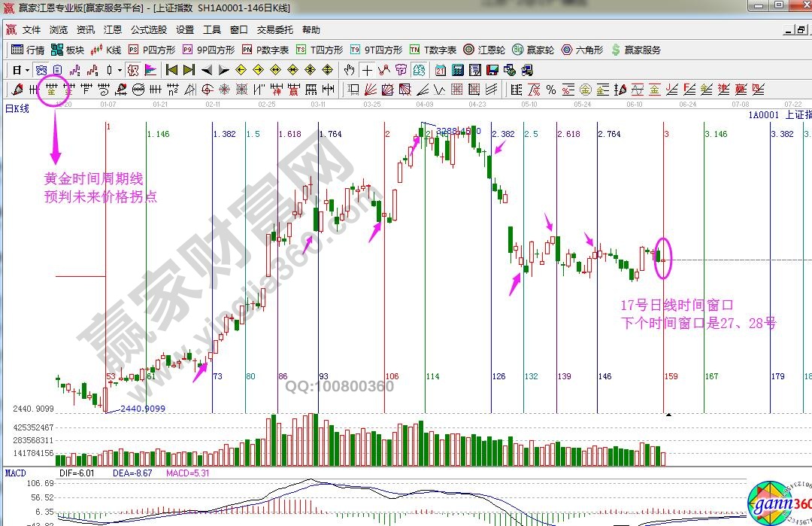Open the 江恩 menu

click(x=113, y=30)
